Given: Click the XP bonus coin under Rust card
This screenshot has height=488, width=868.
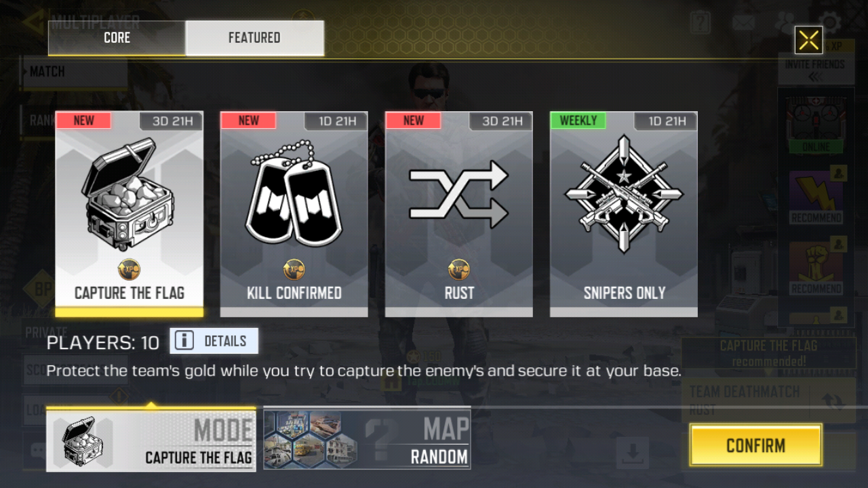Looking at the screenshot, I should point(459,269).
